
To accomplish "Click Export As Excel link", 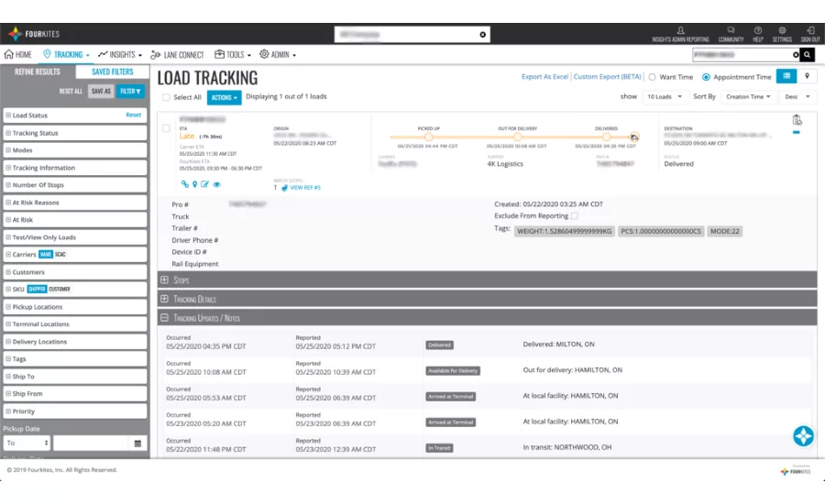I will (544, 77).
